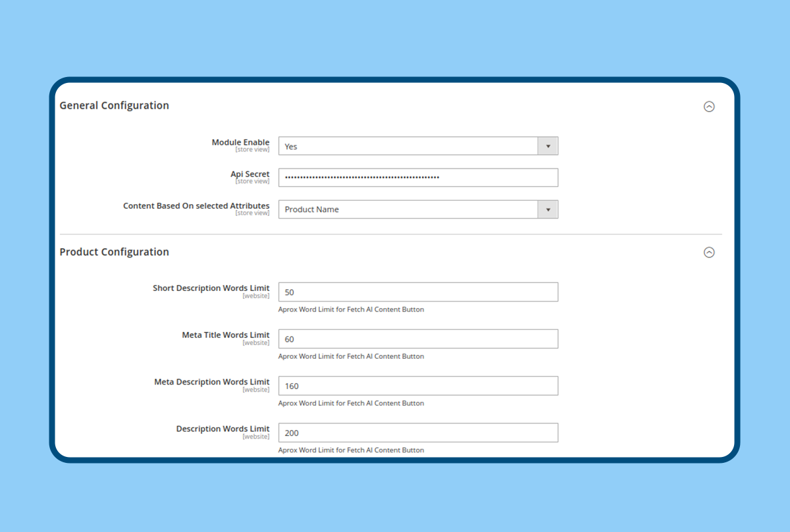Screen dimensions: 790x532
Task: Focus the masked Api Secret field
Action: pos(418,178)
